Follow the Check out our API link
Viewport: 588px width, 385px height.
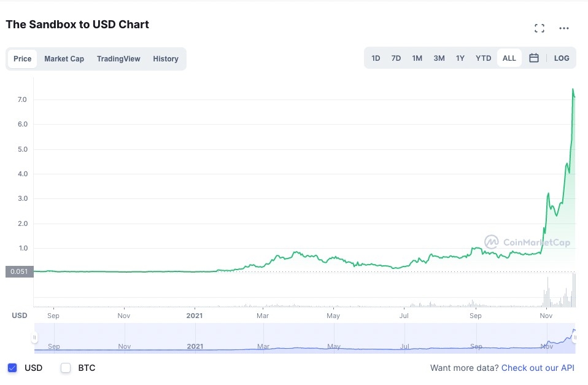[x=538, y=368]
